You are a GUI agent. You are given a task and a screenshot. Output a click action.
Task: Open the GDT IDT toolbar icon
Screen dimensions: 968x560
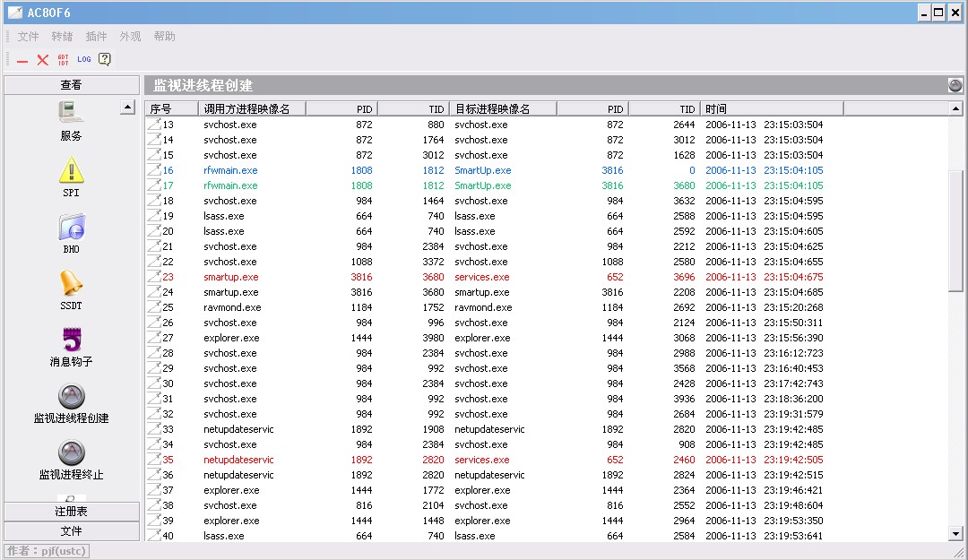[63, 60]
